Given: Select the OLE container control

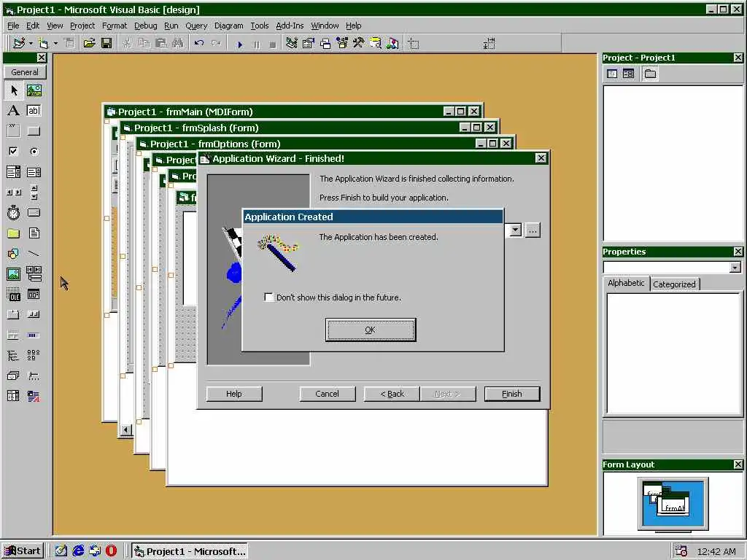Looking at the screenshot, I should pos(14,295).
